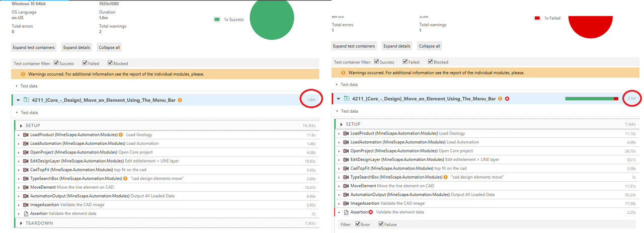644x233 pixels.
Task: Click MoveElement recording icon in successful report
Action: tap(26, 187)
